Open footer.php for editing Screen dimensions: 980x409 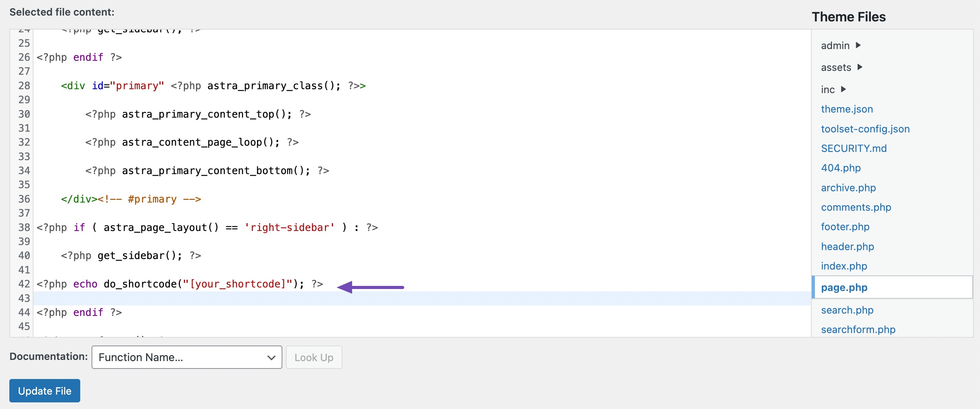tap(845, 227)
